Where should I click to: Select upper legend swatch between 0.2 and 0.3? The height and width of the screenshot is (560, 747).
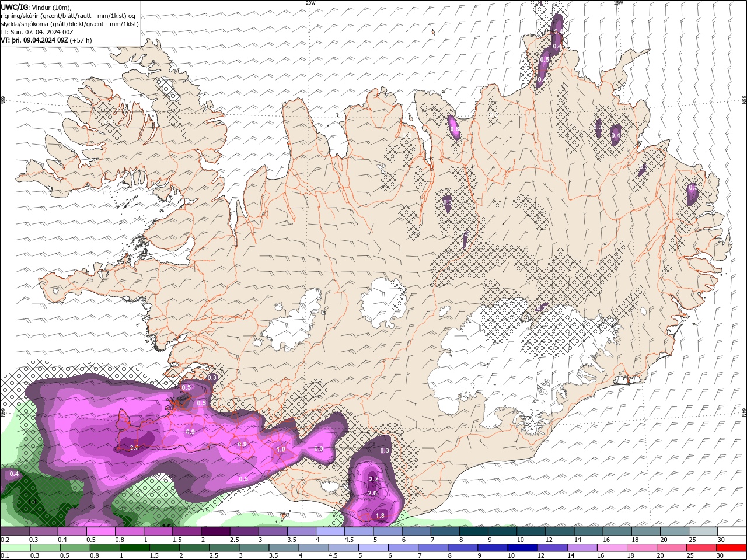click(x=15, y=531)
